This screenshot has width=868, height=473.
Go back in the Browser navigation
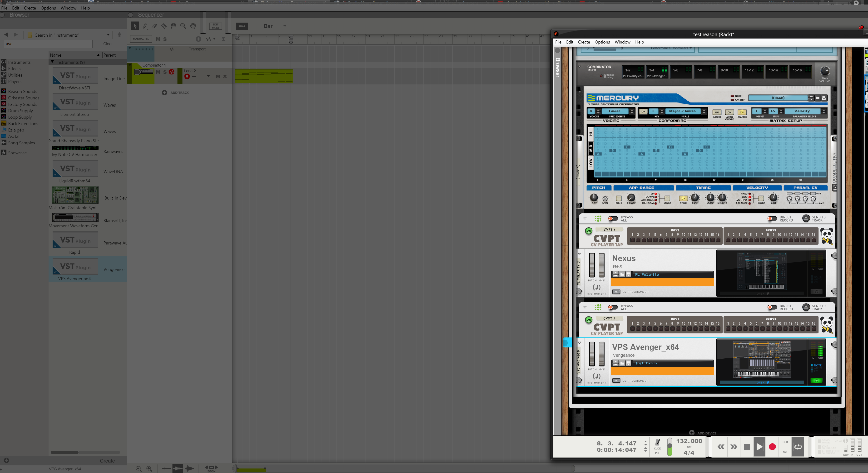pyautogui.click(x=6, y=35)
